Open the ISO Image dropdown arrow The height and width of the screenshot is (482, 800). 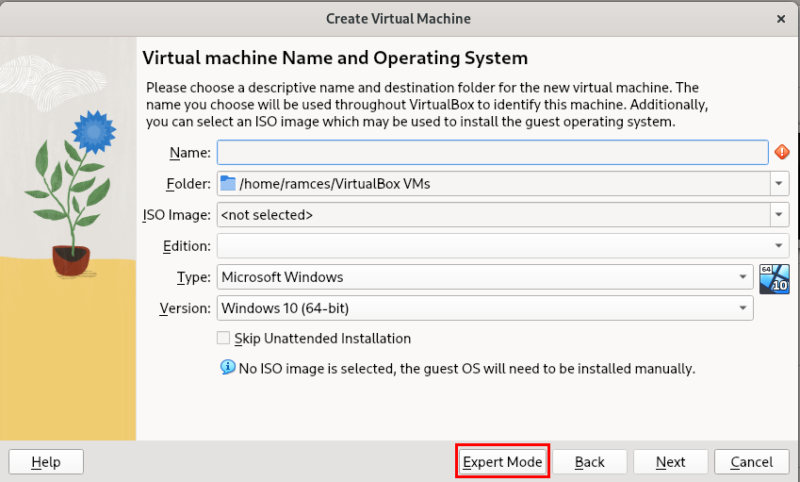click(x=779, y=215)
